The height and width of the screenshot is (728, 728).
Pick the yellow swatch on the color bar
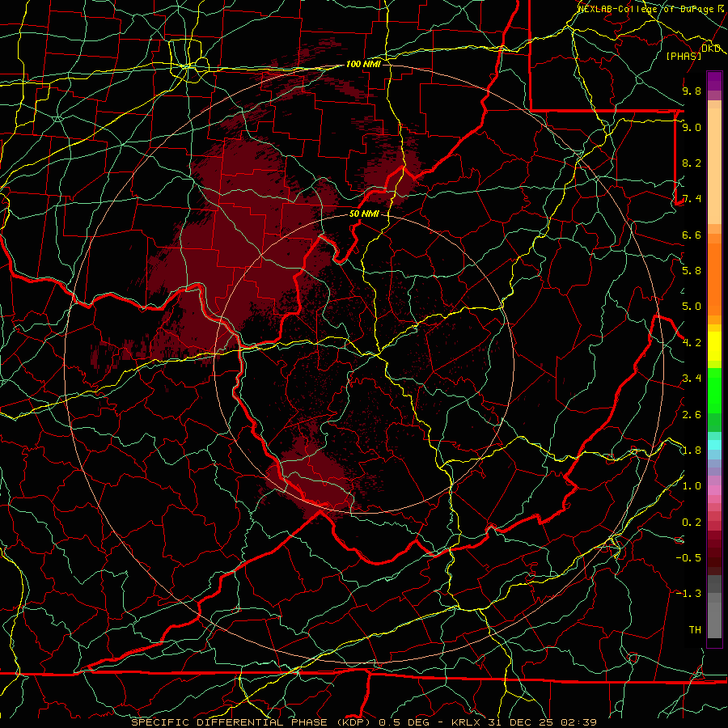(714, 347)
